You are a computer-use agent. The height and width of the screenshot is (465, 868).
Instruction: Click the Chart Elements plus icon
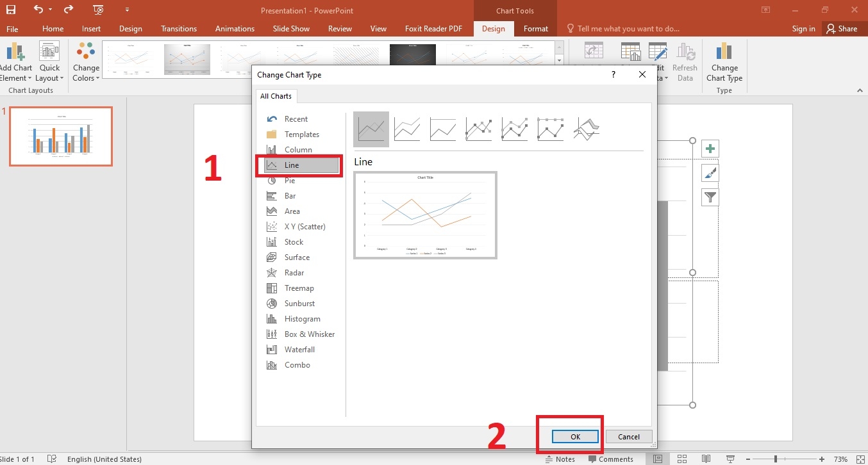(x=710, y=149)
